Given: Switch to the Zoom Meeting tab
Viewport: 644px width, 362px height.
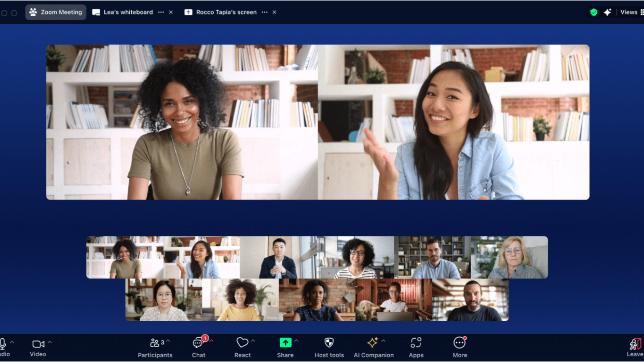Looking at the screenshot, I should coord(56,12).
